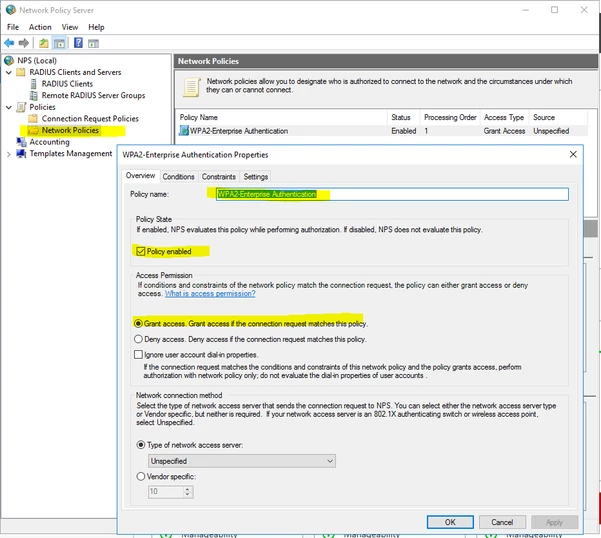Select Connection Request Policies tree item
The width and height of the screenshot is (601, 538).
click(90, 118)
